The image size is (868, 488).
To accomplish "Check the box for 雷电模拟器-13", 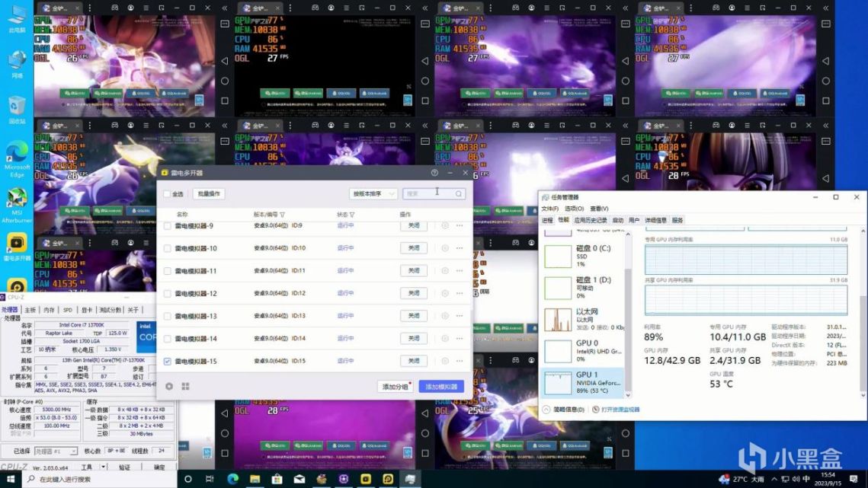I will click(167, 316).
